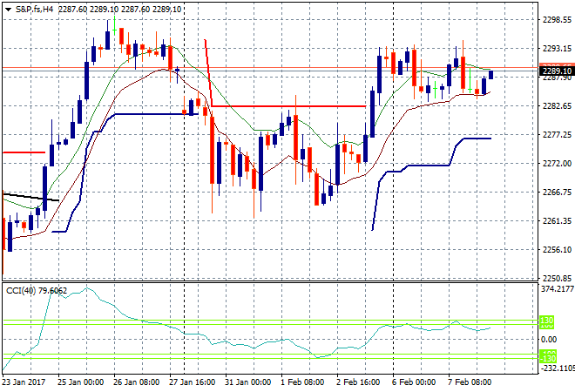Click the 23 Jan 2017 date label
This screenshot has width=575, height=392.
point(24,382)
